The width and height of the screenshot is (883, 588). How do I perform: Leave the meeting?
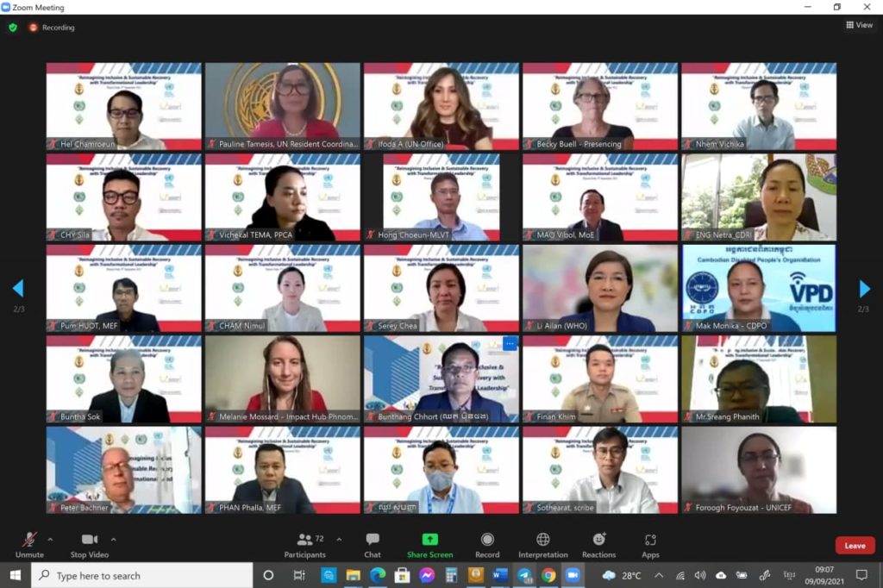[855, 545]
